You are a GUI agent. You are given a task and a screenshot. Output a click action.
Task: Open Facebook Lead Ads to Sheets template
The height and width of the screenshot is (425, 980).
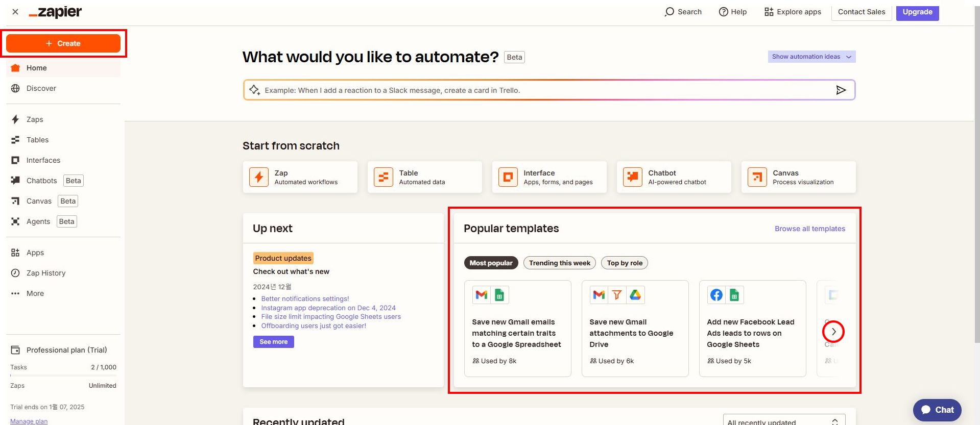click(x=753, y=329)
